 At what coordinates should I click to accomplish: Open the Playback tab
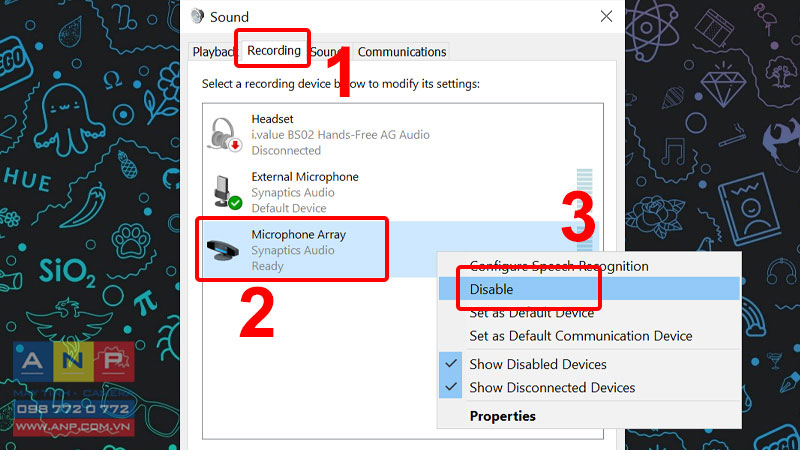click(x=213, y=52)
